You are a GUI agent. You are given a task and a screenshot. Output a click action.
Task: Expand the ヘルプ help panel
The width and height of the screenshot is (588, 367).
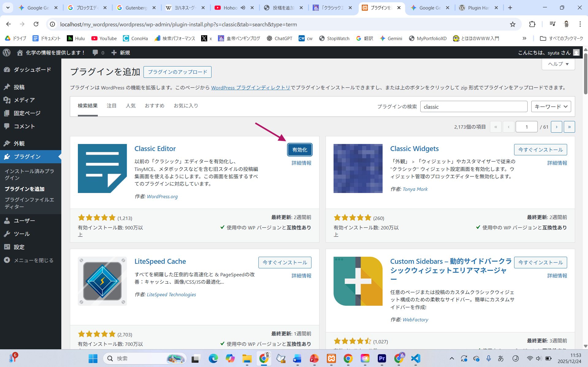coord(558,64)
